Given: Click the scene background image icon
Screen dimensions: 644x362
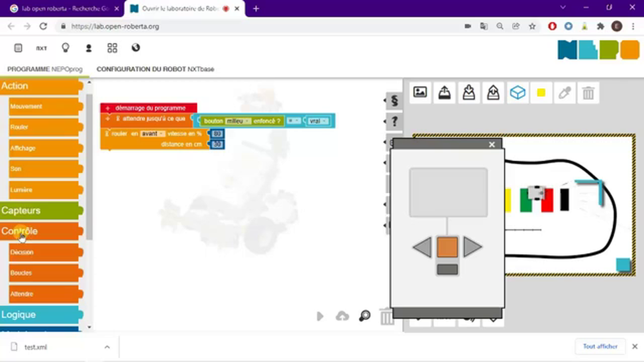Looking at the screenshot, I should (420, 93).
